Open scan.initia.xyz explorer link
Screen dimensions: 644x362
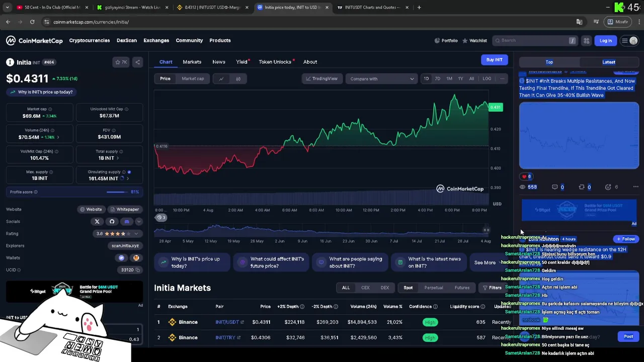tap(125, 246)
